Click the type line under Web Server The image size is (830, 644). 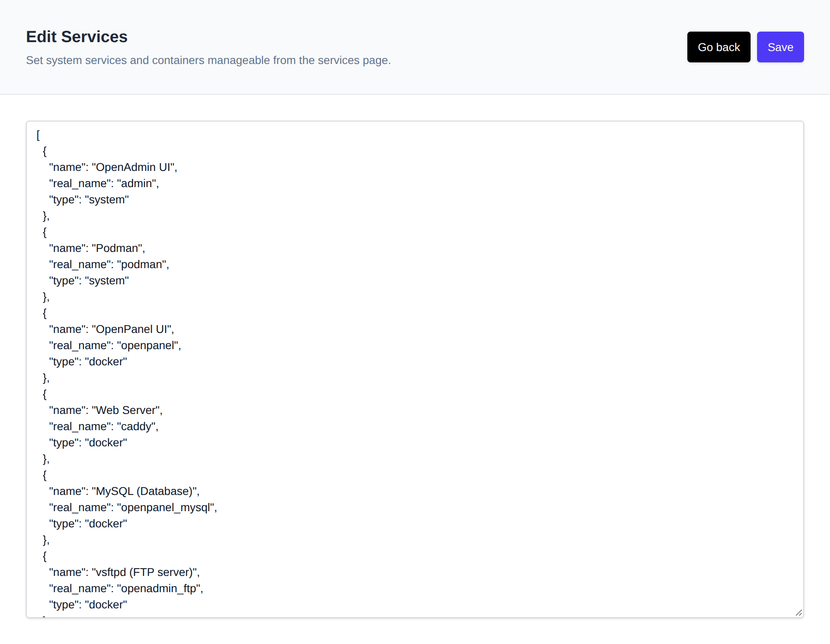[x=88, y=443]
